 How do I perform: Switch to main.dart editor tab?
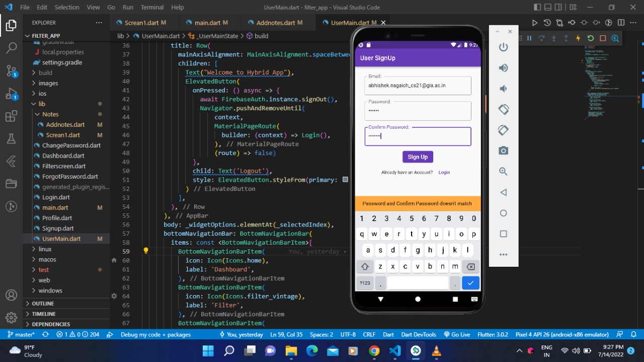coord(210,23)
